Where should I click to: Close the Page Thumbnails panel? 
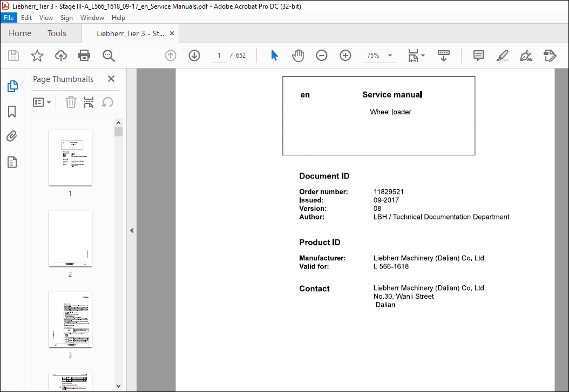coord(111,79)
